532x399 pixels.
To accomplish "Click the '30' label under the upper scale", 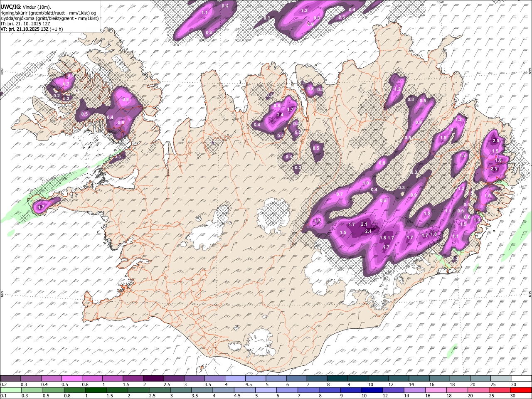I will click(x=513, y=384).
